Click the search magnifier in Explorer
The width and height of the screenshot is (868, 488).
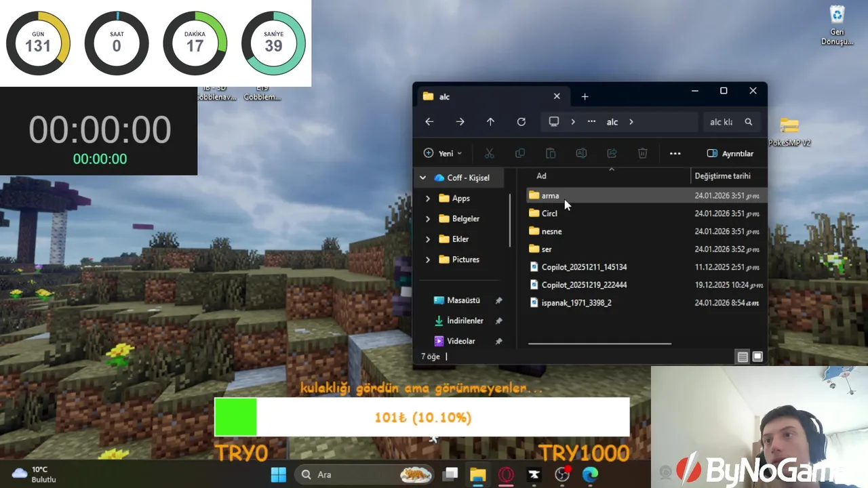[x=748, y=122]
